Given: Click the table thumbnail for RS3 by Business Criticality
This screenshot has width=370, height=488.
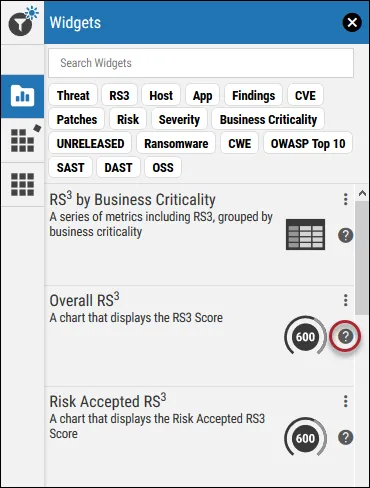Looking at the screenshot, I should point(305,234).
